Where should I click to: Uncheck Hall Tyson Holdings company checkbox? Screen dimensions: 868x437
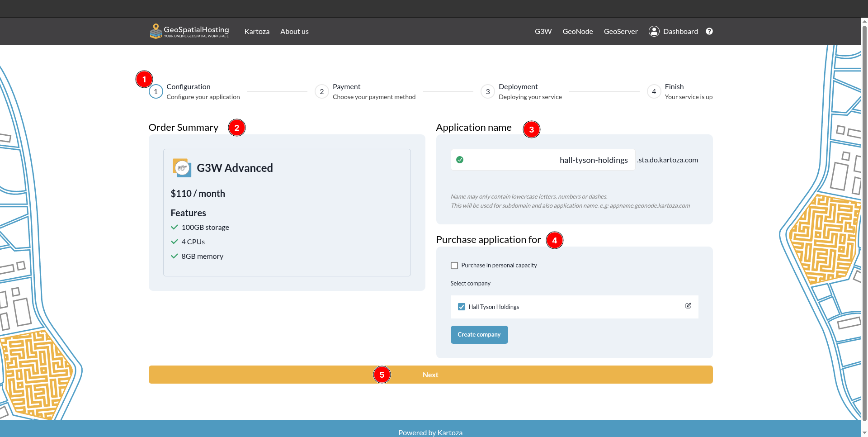[x=462, y=307]
